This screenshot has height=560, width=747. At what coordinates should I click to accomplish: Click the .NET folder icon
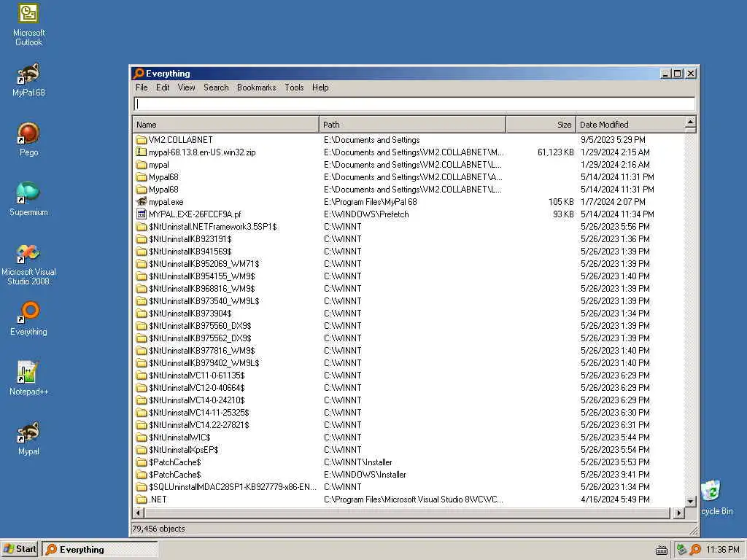(141, 499)
